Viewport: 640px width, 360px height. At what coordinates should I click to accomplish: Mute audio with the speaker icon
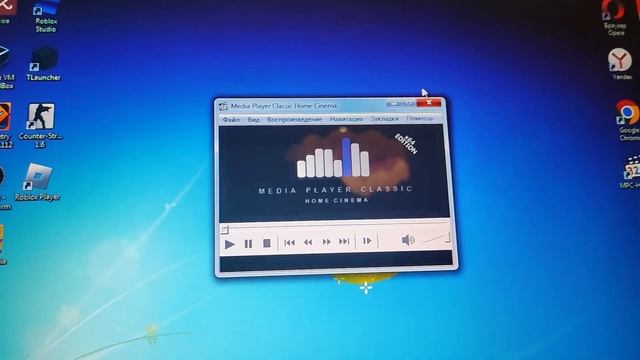[408, 240]
